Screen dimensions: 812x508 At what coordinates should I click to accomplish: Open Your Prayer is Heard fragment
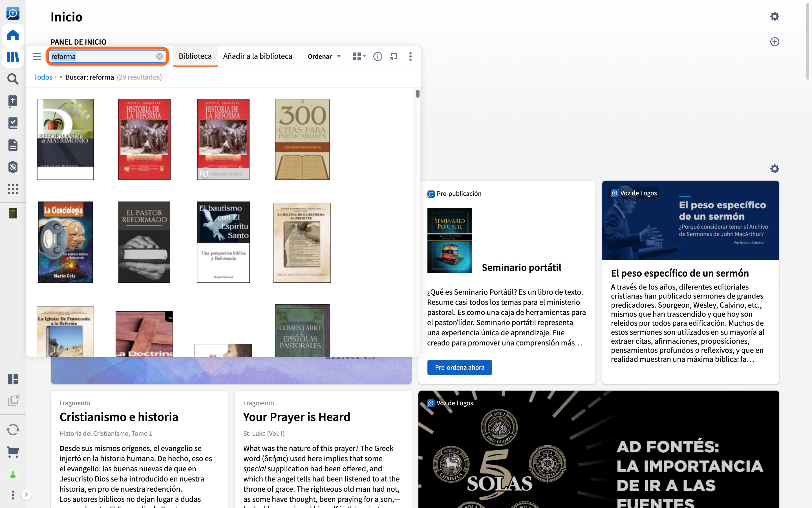coord(297,417)
